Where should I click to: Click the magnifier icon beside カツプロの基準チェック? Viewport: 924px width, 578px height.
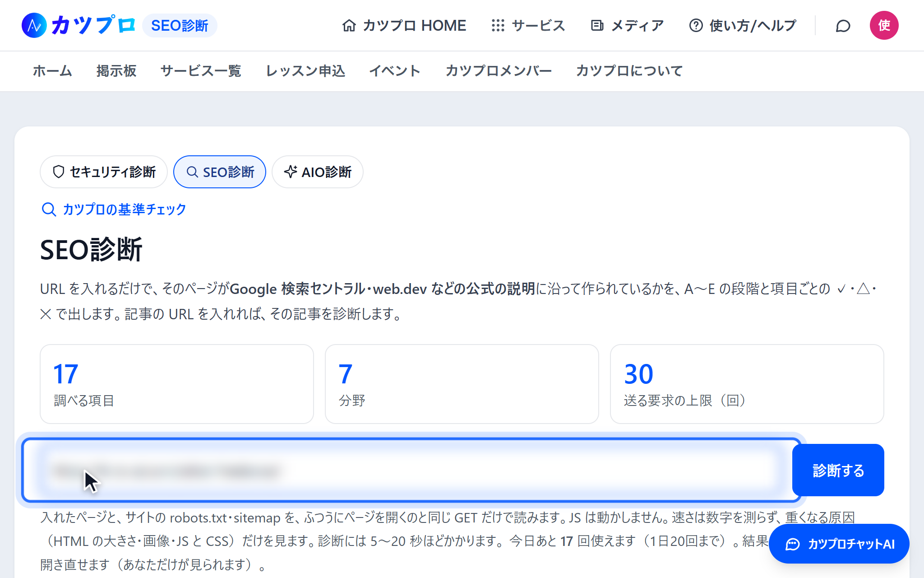pos(49,210)
